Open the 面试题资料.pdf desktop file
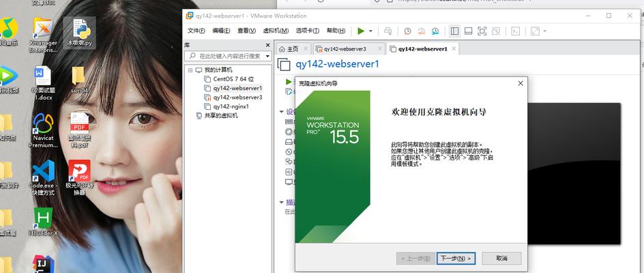Screen dimensions: 644x273 pyautogui.click(x=79, y=130)
